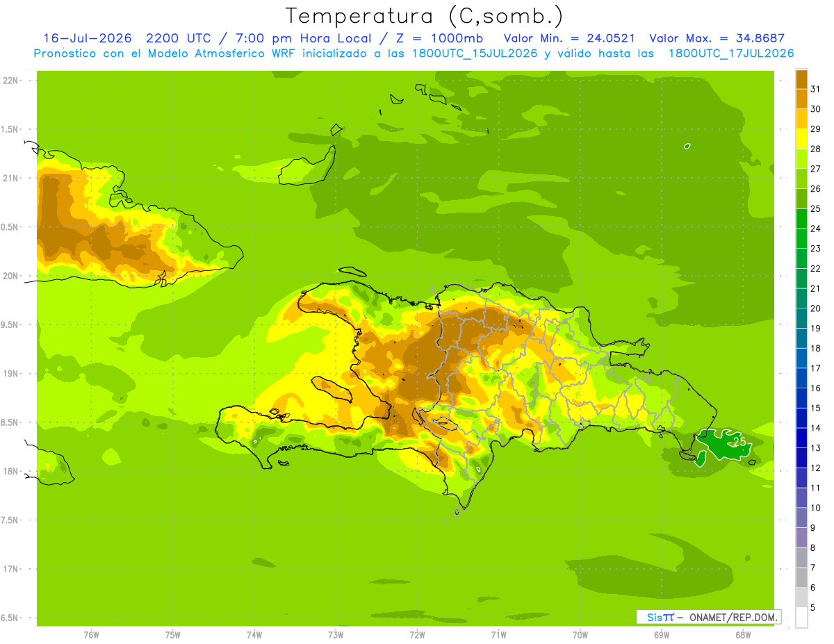The height and width of the screenshot is (644, 834).
Task: Click the '1800UTC_17JUL2026' valid-until timestamp
Action: click(731, 53)
